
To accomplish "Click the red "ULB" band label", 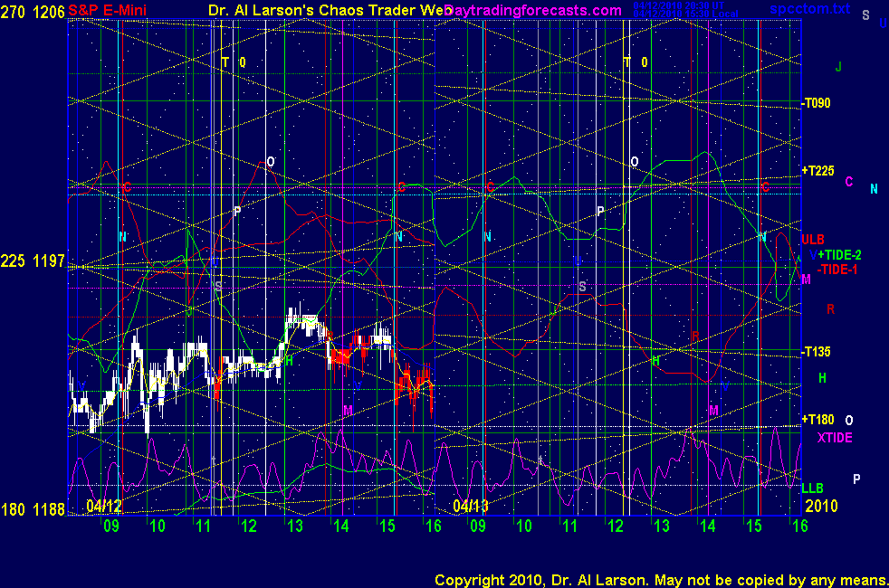I will point(813,240).
